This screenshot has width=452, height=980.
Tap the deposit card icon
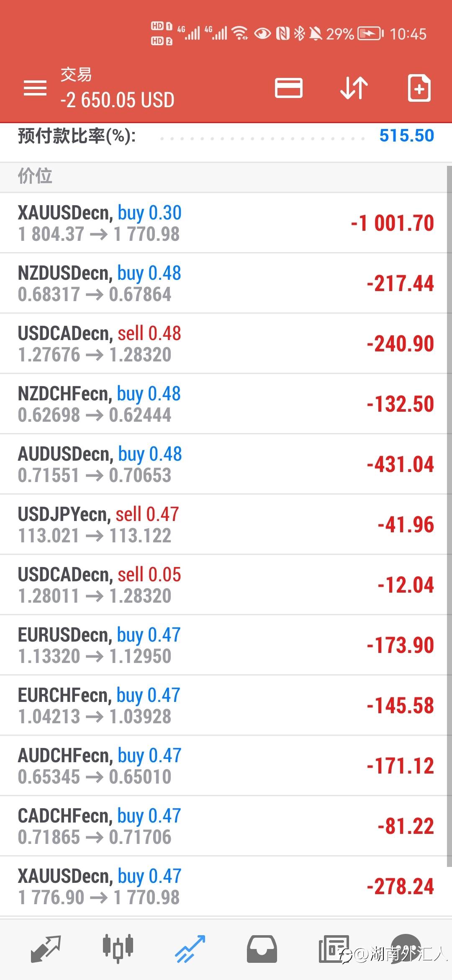pyautogui.click(x=288, y=88)
